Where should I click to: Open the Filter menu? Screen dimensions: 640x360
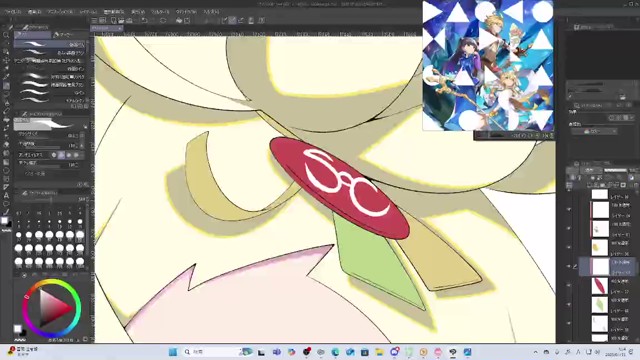click(160, 12)
